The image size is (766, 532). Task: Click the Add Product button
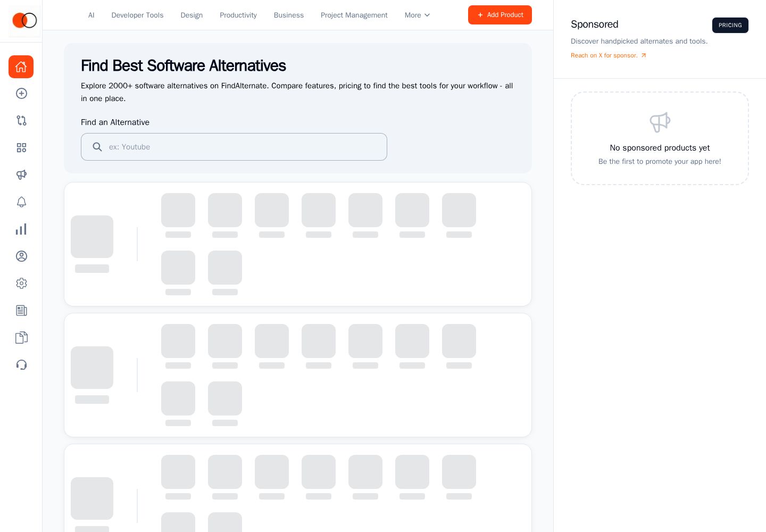click(x=500, y=15)
